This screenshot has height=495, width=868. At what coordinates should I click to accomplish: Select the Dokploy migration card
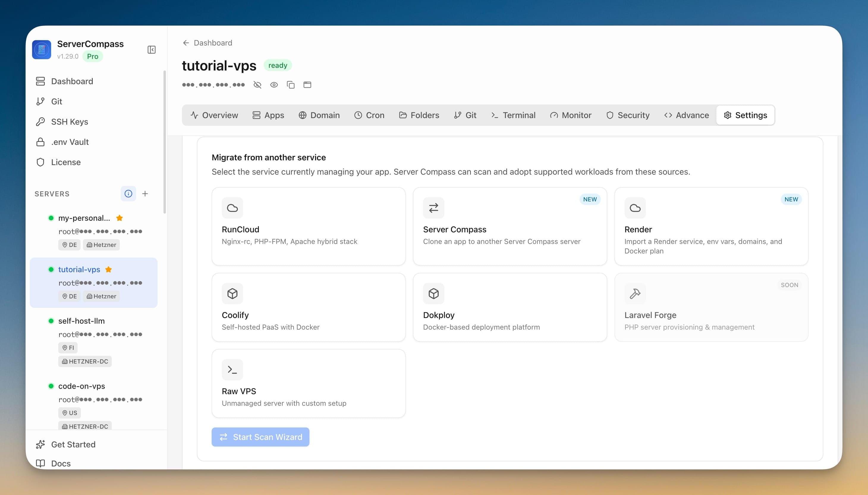coord(510,307)
